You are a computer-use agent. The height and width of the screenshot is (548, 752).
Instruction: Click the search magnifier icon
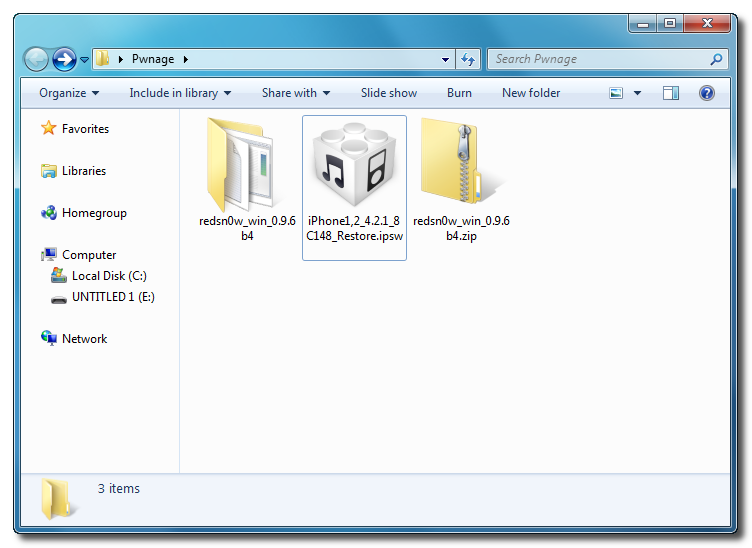(716, 60)
